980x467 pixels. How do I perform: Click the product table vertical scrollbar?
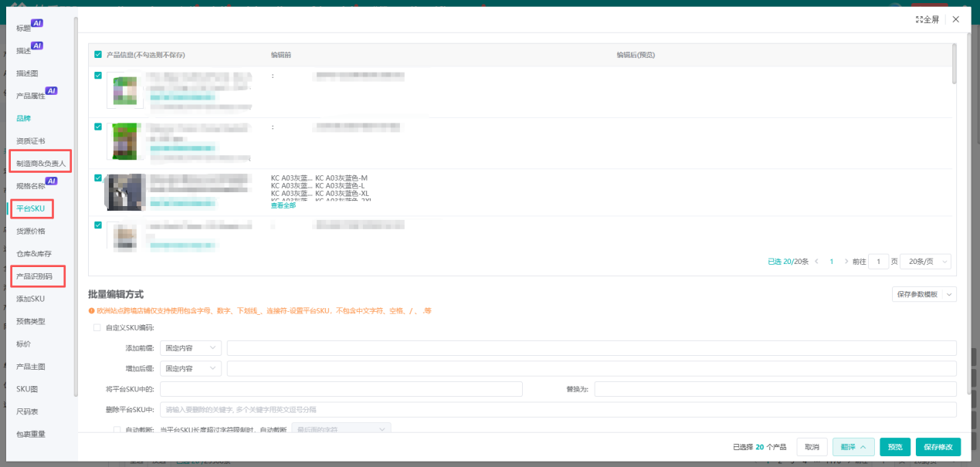tap(955, 63)
